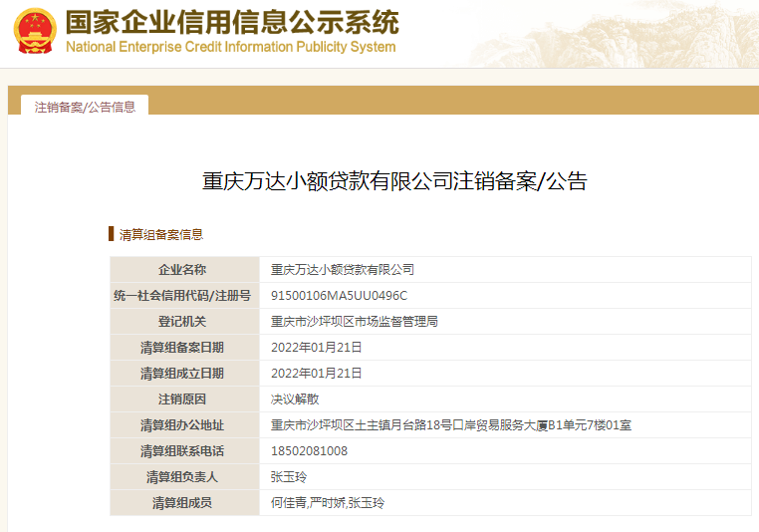The image size is (759, 532).
Task: Open the 注销备案/公告信息 tab
Action: point(85,107)
